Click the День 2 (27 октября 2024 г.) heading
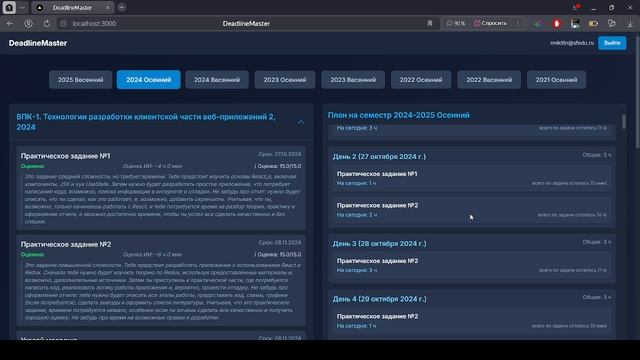The width and height of the screenshot is (640, 360). click(x=379, y=156)
